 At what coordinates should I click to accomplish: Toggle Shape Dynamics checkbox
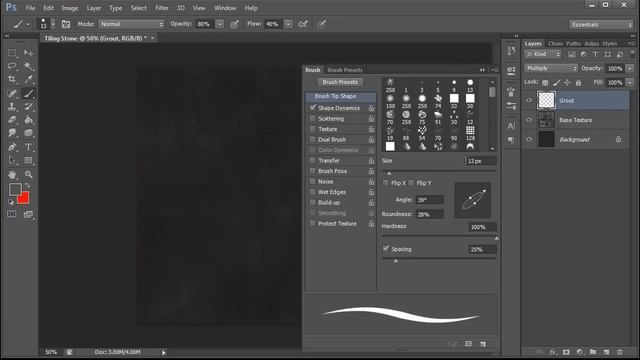point(313,108)
